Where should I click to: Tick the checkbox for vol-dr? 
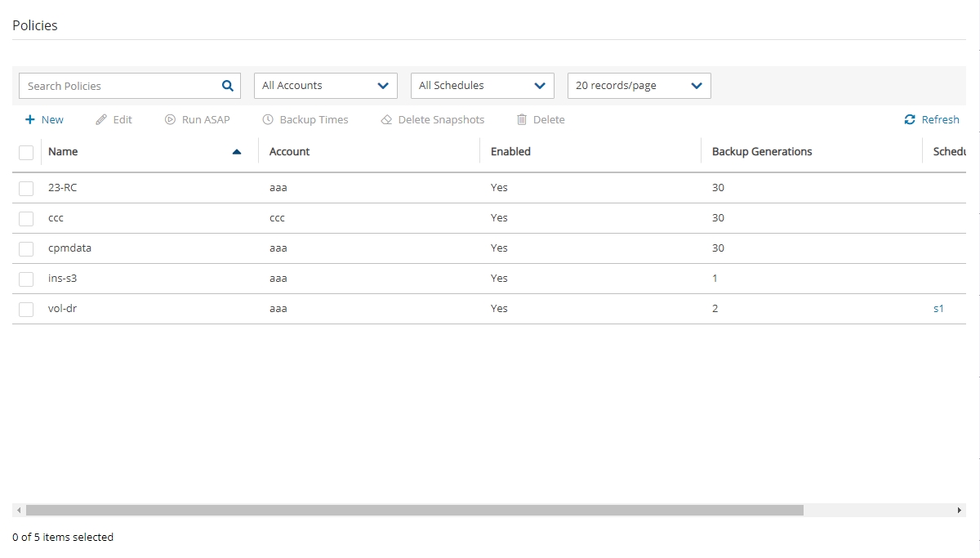[26, 309]
